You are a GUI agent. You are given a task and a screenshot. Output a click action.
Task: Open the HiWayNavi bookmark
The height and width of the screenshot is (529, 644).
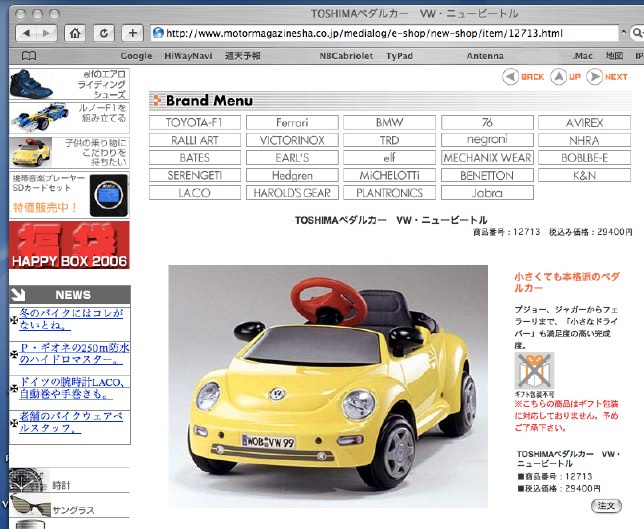click(x=188, y=56)
